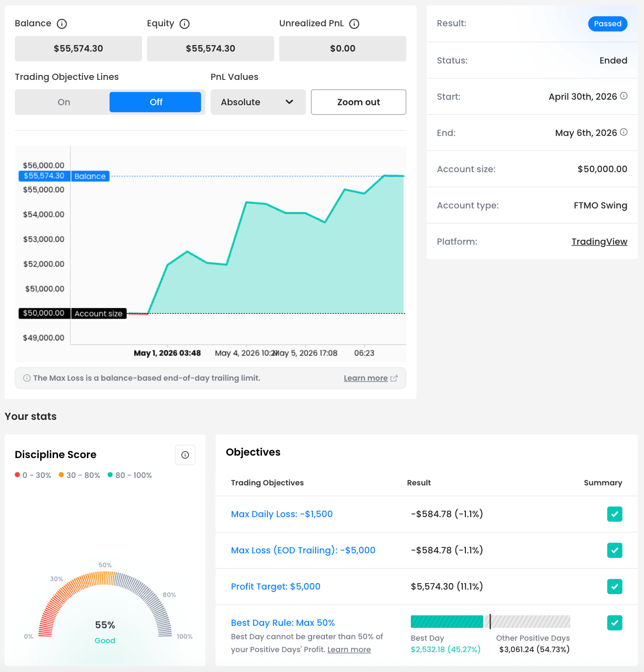Click the orange 30 - 80% legend dot
Viewport: 644px width, 672px height.
[x=61, y=475]
